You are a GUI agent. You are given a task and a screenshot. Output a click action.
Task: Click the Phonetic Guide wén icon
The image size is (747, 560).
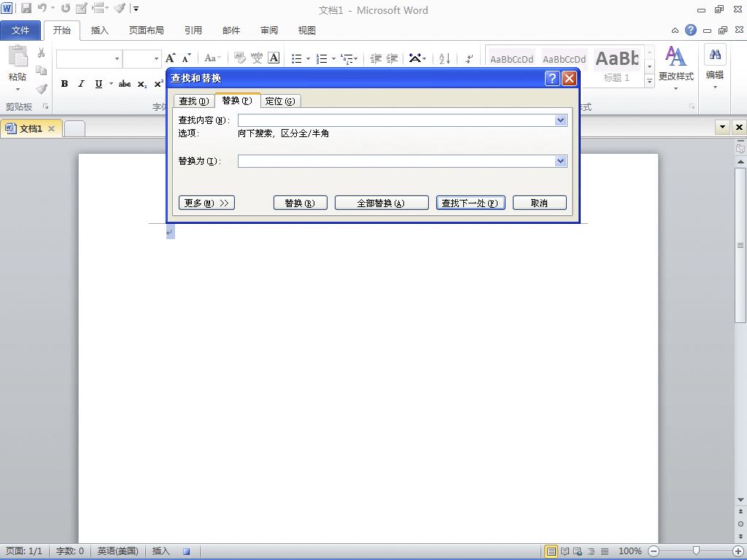click(256, 58)
